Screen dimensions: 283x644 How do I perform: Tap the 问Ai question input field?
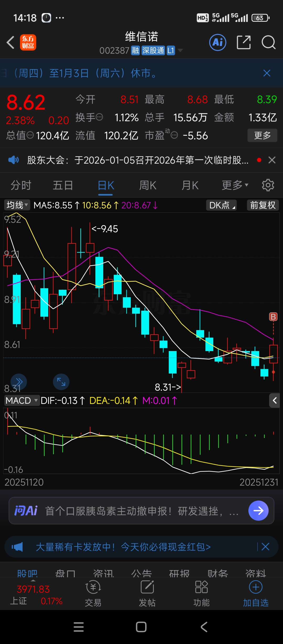pyautogui.click(x=141, y=511)
